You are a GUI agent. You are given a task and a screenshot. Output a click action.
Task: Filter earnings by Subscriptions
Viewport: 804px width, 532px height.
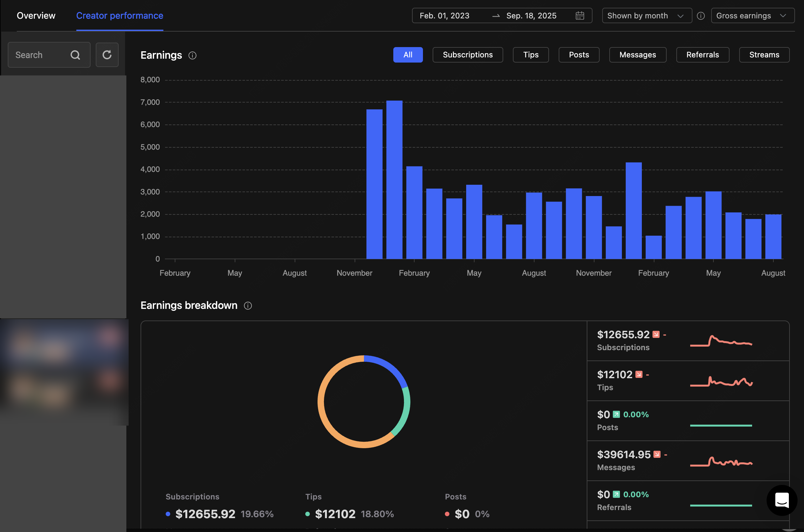tap(467, 55)
